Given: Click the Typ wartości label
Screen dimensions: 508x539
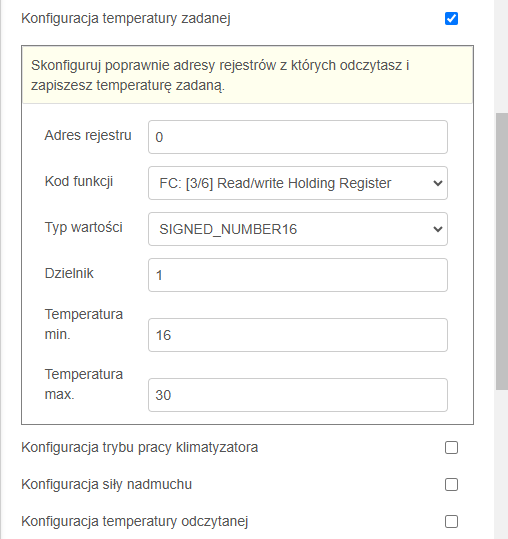Looking at the screenshot, I should [x=84, y=228].
